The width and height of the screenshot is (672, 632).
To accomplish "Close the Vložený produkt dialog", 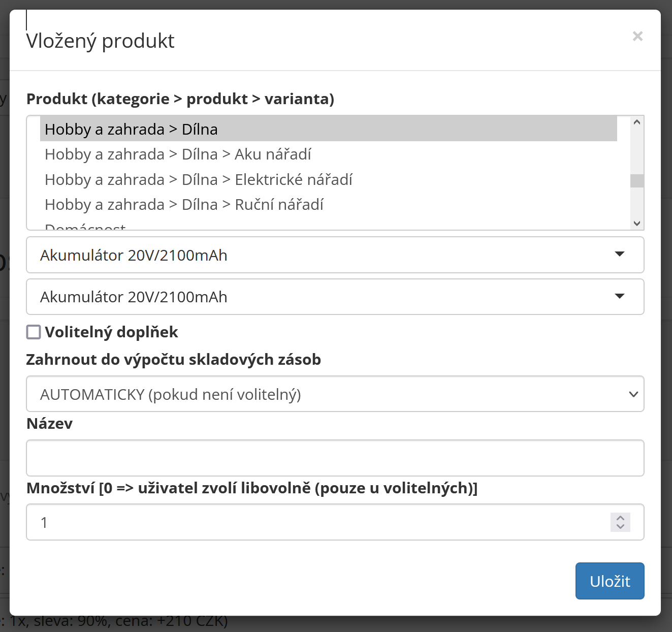I will (637, 36).
